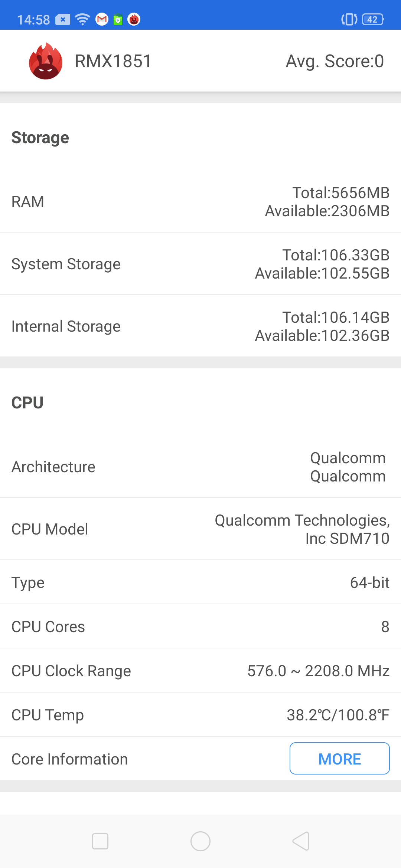Tap the AnTuTu flame logo icon

click(46, 61)
